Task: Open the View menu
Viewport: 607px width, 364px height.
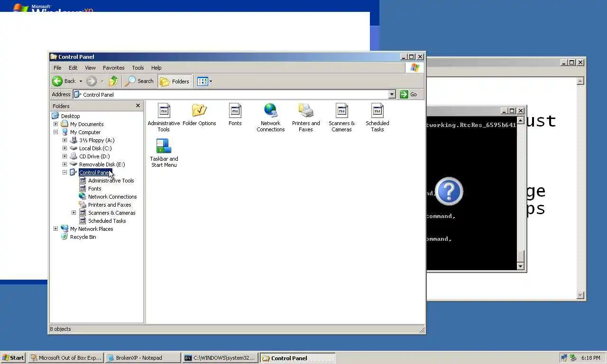Action: coord(90,68)
